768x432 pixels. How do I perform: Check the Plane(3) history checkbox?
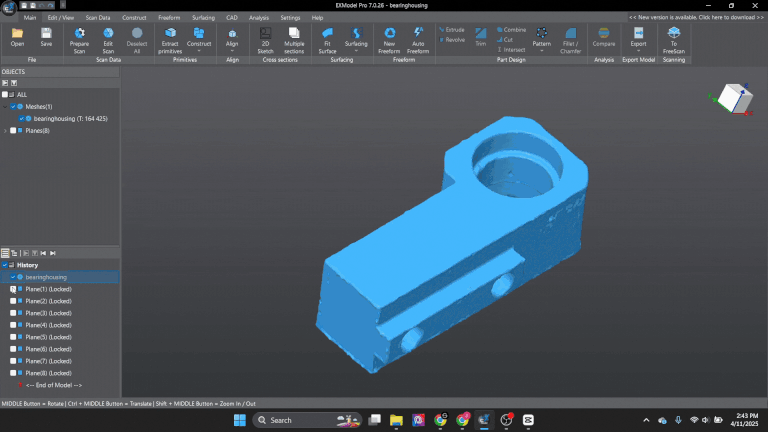13,313
